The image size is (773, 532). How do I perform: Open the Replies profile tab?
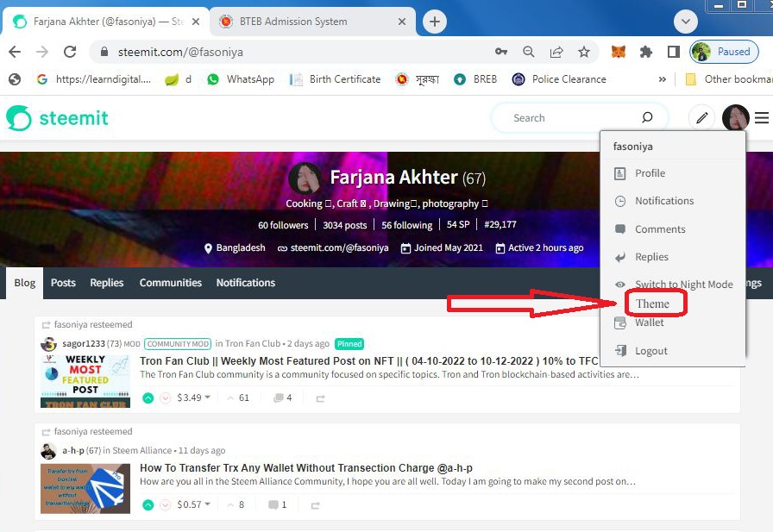106,283
